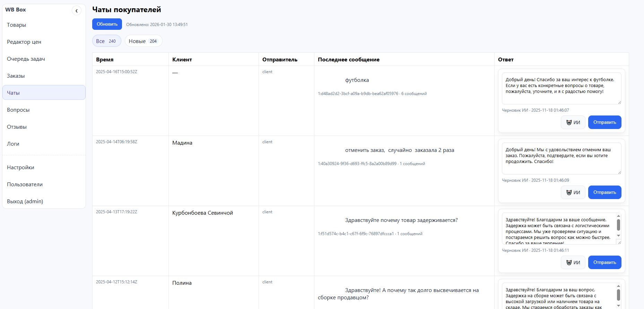644x309 pixels.
Task: Switch to the Новые chats tab
Action: pos(143,41)
